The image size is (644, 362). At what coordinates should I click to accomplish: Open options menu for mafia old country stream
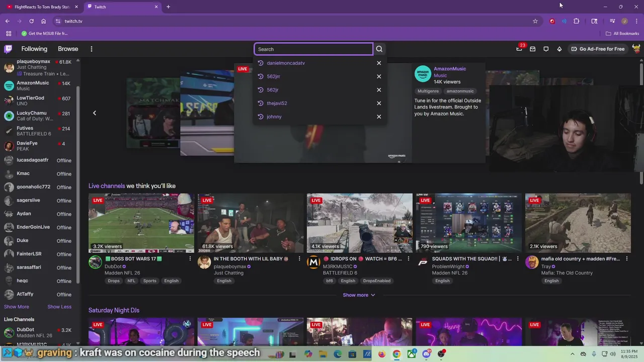click(x=627, y=259)
